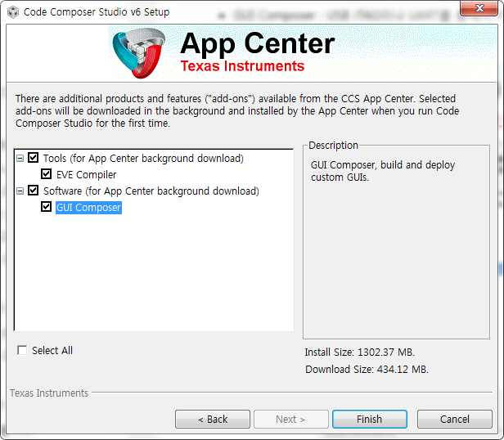The image size is (504, 440).
Task: Close the setup window
Action: point(479,8)
